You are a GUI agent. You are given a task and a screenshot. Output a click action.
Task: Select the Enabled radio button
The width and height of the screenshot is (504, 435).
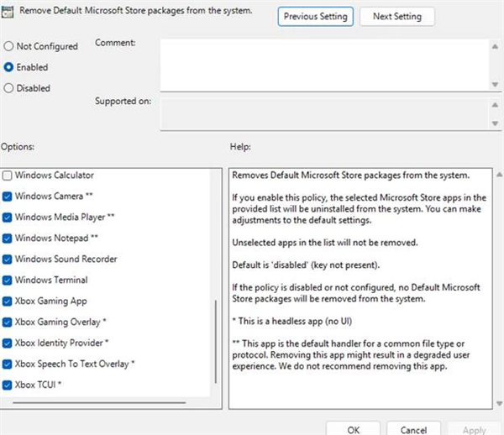(8, 67)
